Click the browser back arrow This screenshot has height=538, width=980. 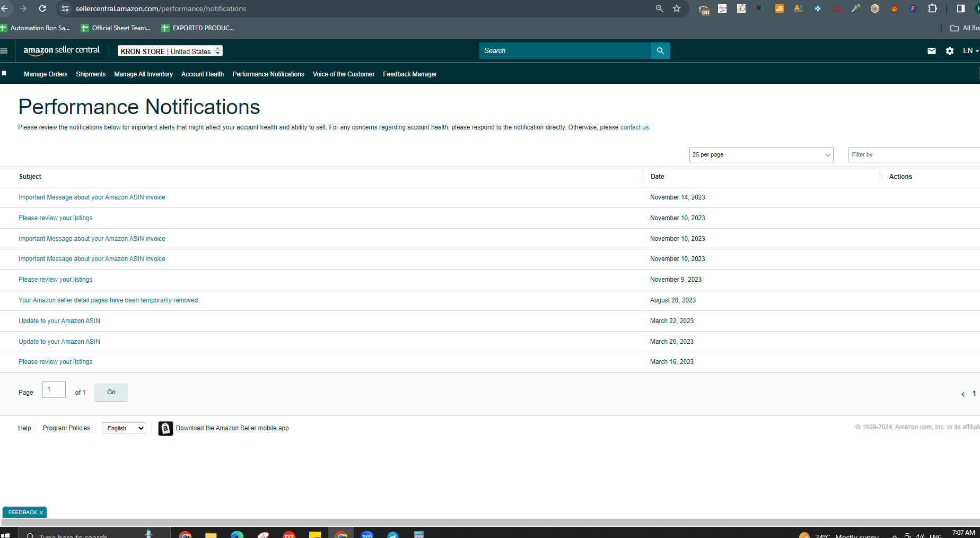(x=4, y=8)
